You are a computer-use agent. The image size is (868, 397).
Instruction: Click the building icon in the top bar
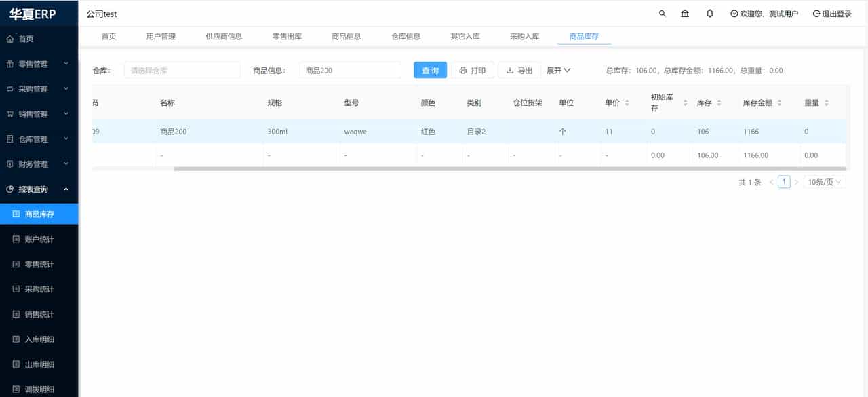point(685,13)
